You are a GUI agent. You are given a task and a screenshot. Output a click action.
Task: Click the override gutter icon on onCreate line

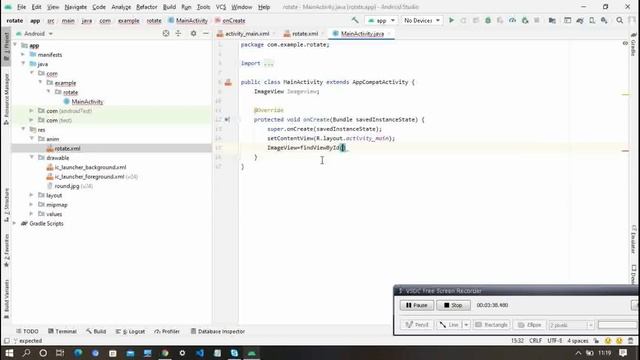click(227, 120)
